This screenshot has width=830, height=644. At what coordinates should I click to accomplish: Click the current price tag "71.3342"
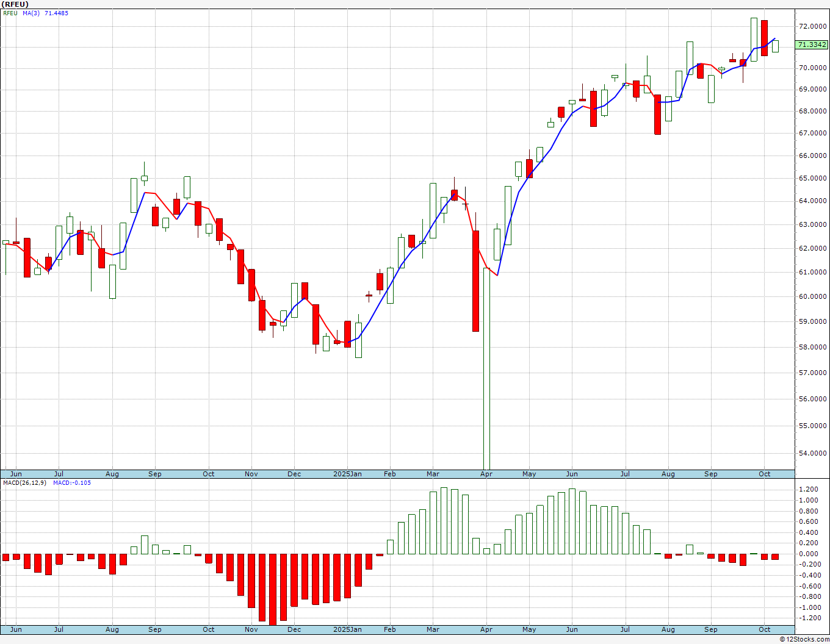[812, 45]
